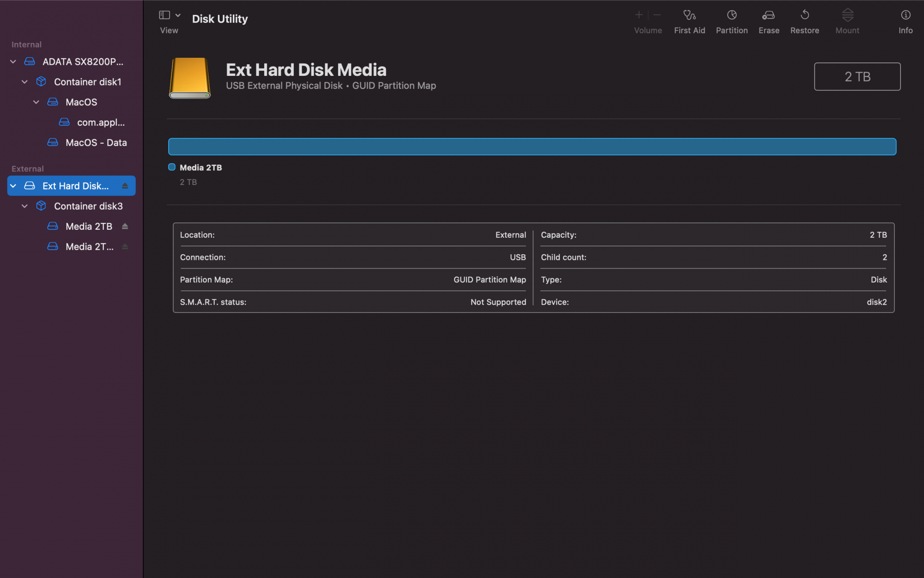Click the 2 TB capacity button

point(857,76)
